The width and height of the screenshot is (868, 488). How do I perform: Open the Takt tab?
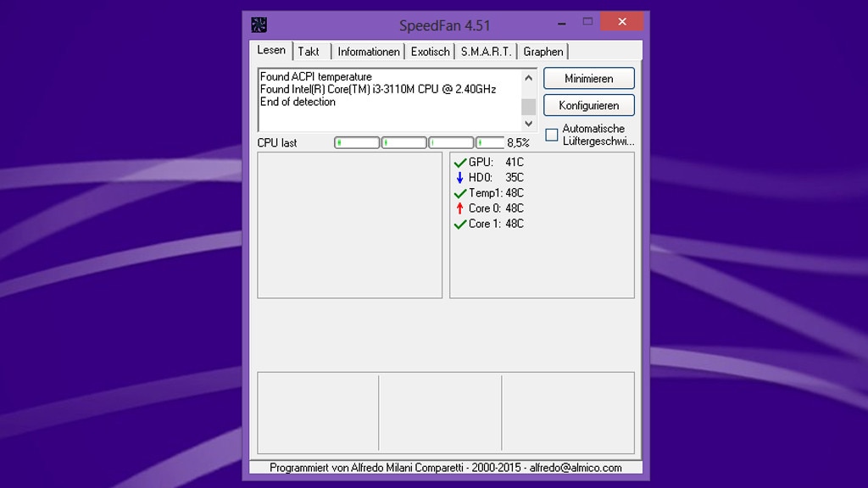[309, 52]
